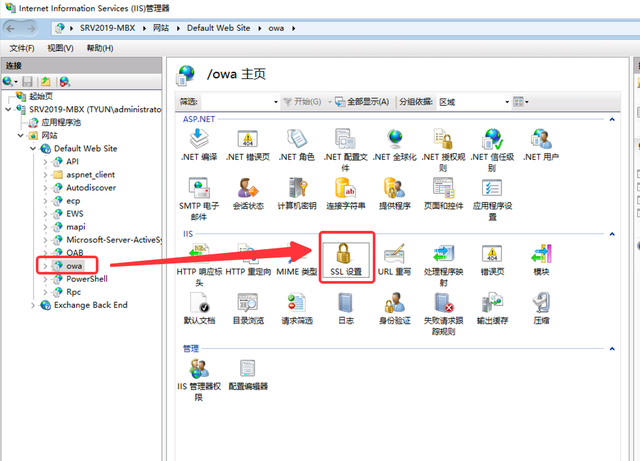Viewport: 640px width, 461px height.
Task: Collapse the ASP.NET group section
Action: pos(612,119)
